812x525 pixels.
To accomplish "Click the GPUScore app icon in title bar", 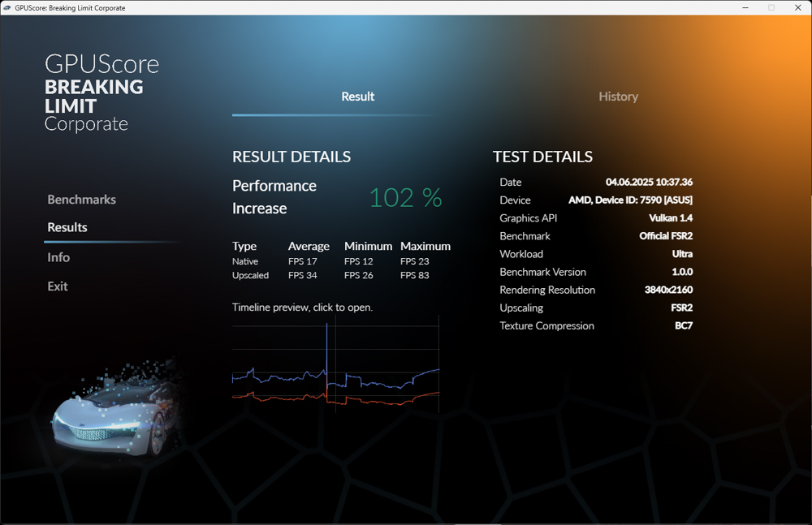I will pos(7,8).
